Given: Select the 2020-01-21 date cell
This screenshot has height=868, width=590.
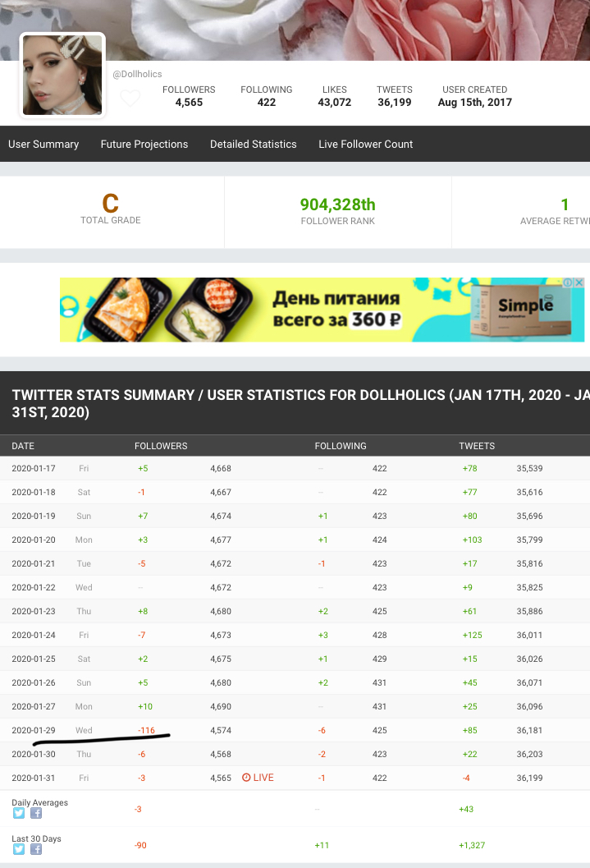Looking at the screenshot, I should 34,563.
